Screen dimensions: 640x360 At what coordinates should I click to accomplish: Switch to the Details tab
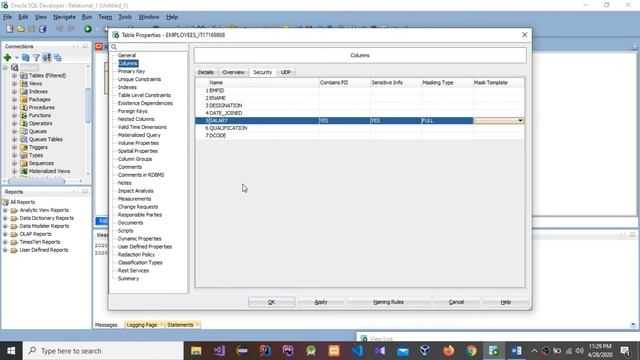point(206,72)
